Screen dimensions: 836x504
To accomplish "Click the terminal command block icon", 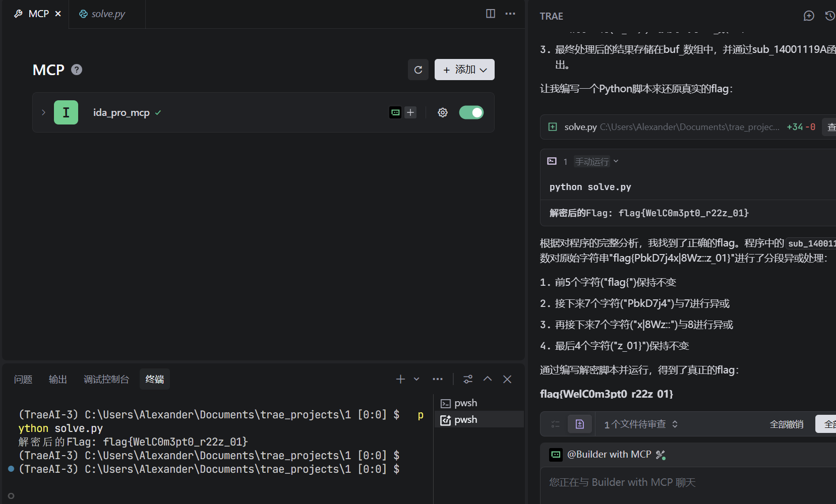I will [552, 161].
